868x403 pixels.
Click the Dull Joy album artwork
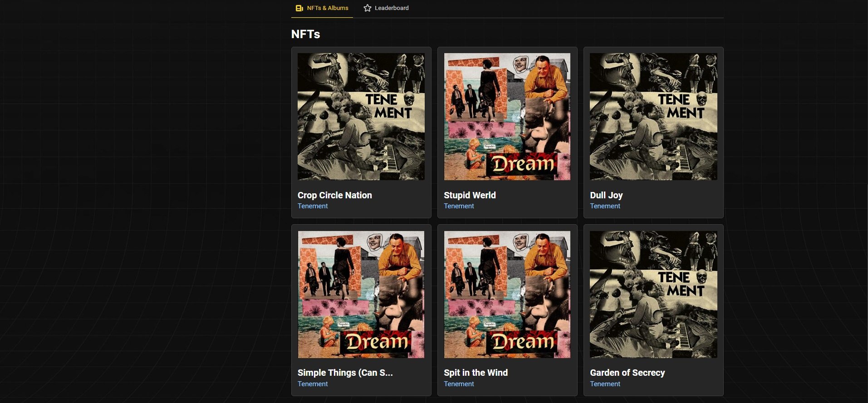coord(653,117)
